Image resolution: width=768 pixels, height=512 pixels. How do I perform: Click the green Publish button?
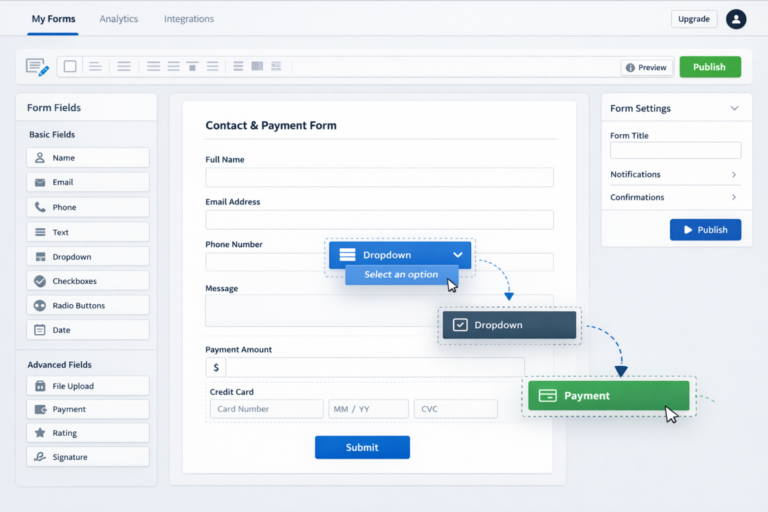point(710,67)
